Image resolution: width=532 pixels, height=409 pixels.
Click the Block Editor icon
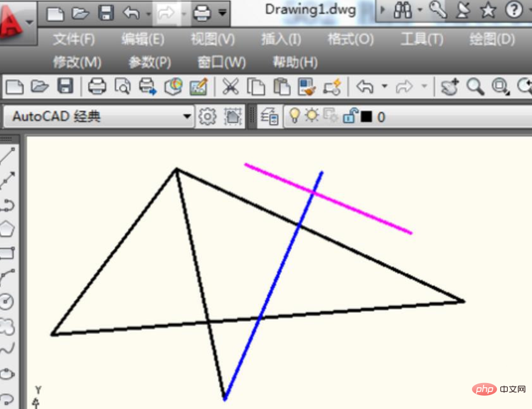click(x=332, y=87)
